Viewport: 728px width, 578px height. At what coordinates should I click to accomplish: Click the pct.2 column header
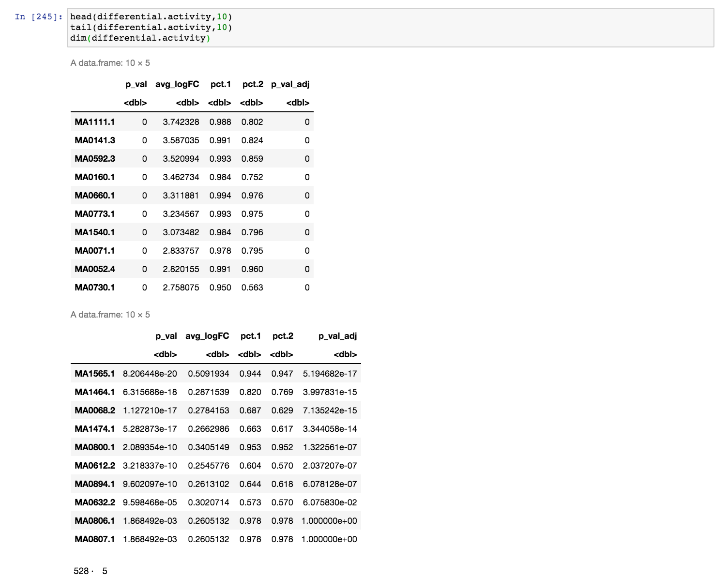click(252, 84)
